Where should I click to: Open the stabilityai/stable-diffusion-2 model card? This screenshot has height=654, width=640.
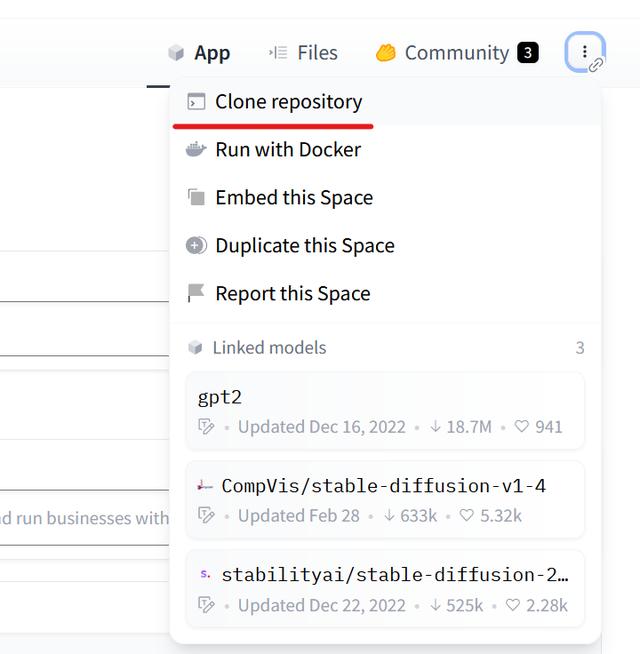[385, 589]
